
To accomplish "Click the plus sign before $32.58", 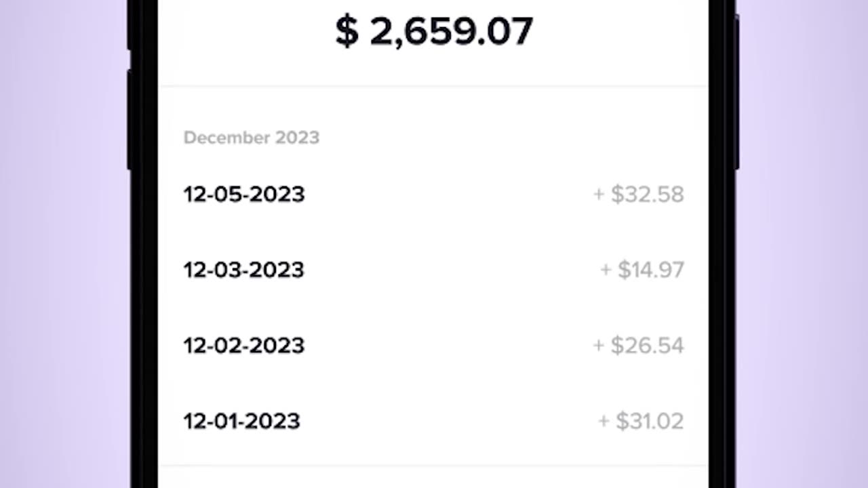I will [599, 195].
